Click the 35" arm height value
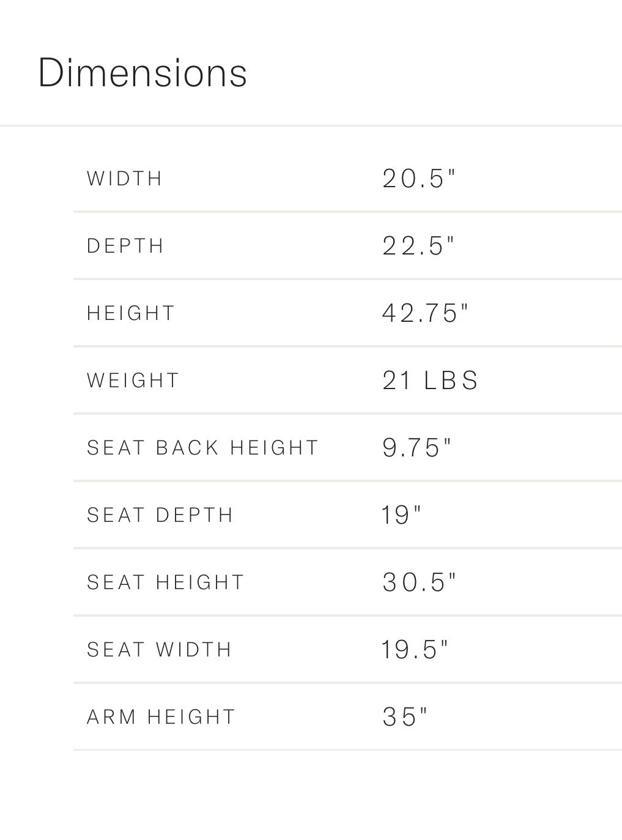The height and width of the screenshot is (840, 622). [405, 717]
